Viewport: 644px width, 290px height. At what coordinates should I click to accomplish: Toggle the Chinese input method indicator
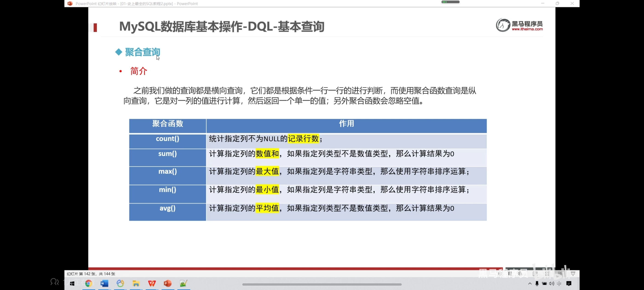[x=559, y=284]
